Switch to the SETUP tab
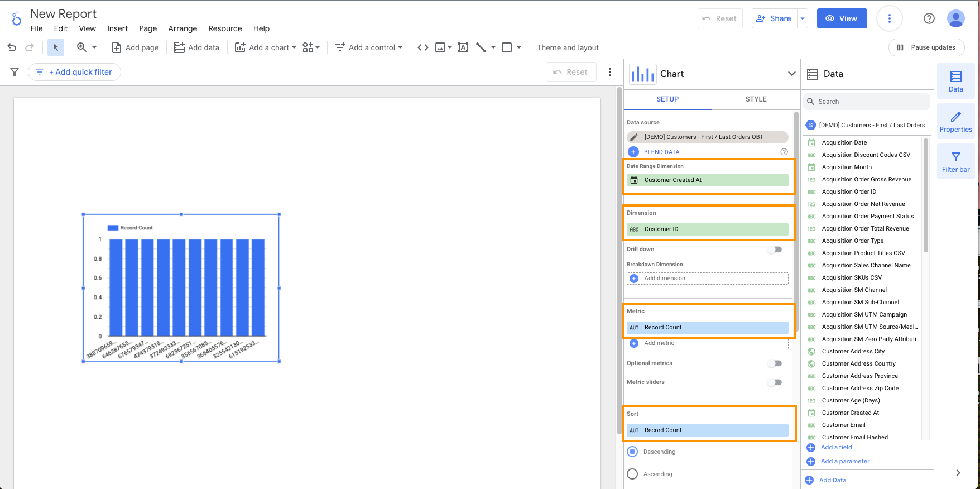This screenshot has width=980, height=489. tap(667, 99)
